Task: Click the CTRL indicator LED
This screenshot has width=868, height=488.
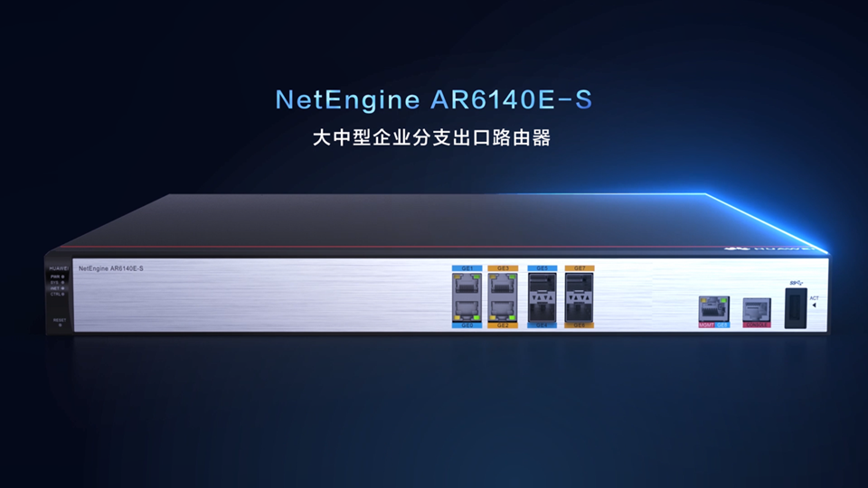Action: coord(62,295)
